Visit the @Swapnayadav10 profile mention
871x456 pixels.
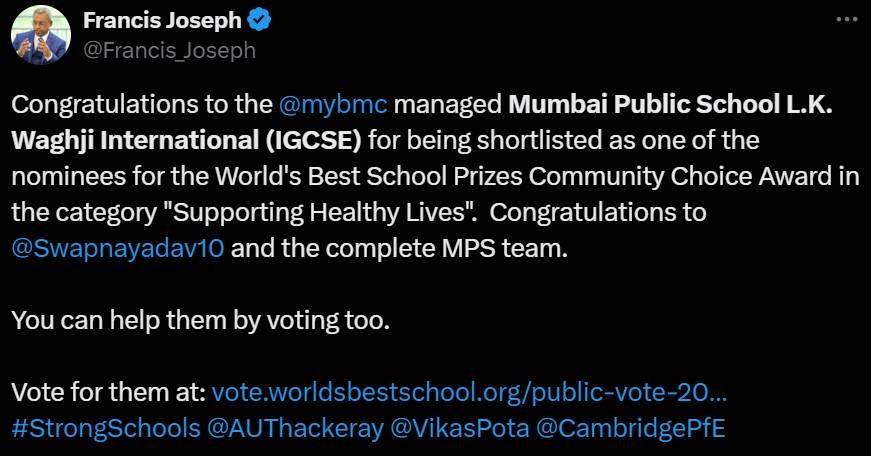point(118,250)
